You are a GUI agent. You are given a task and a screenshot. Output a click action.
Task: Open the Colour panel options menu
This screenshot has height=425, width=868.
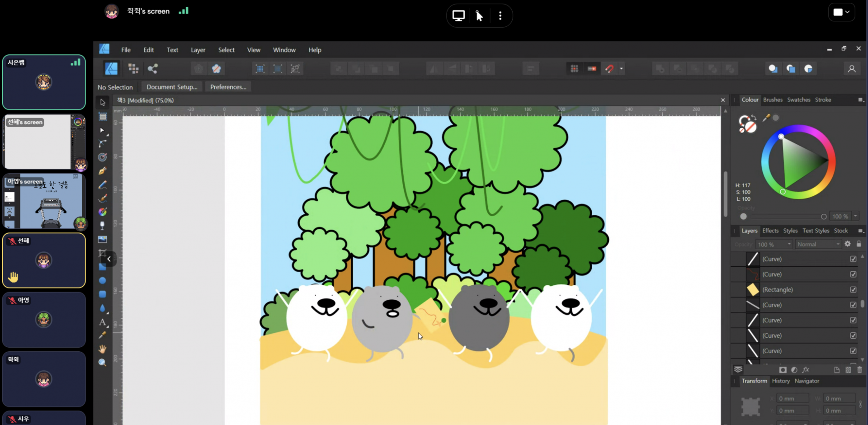pyautogui.click(x=861, y=100)
